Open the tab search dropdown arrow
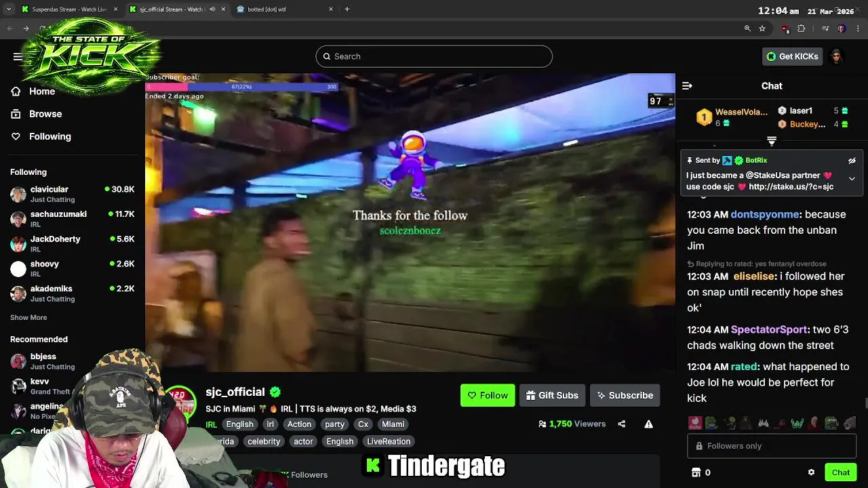 pyautogui.click(x=9, y=9)
